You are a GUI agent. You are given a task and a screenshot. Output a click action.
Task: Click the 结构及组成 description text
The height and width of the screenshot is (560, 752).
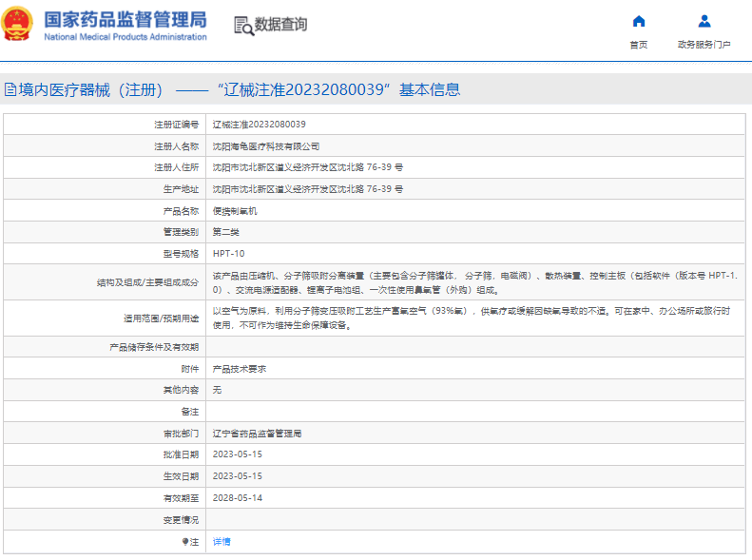tap(474, 283)
